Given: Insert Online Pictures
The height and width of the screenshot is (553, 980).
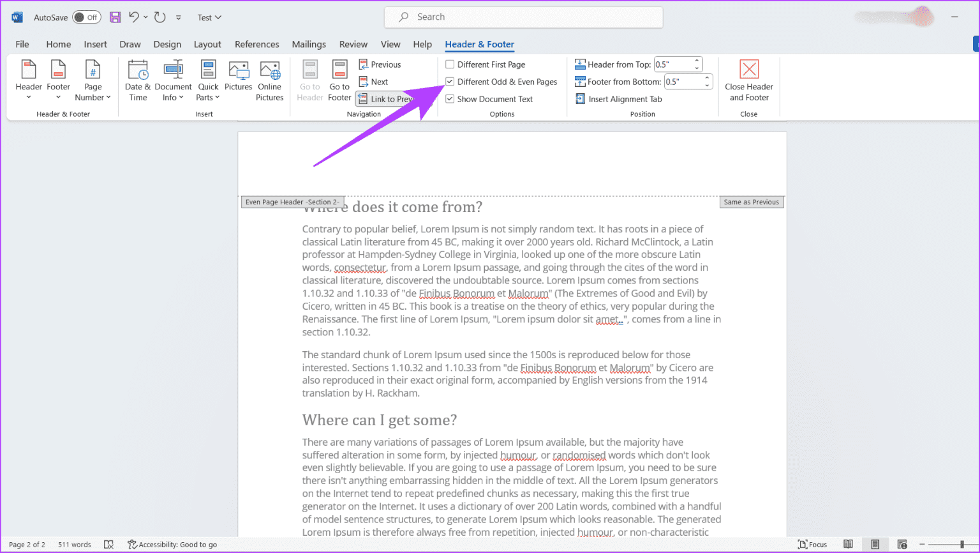Looking at the screenshot, I should point(269,80).
